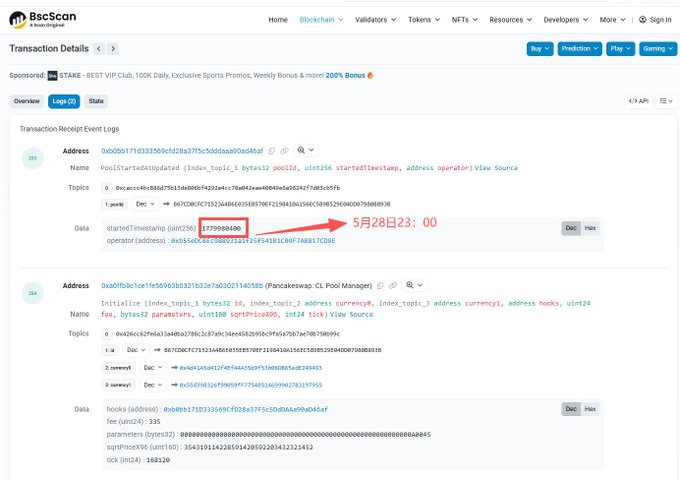
Task: Switch to the Overview tab
Action: tap(26, 101)
